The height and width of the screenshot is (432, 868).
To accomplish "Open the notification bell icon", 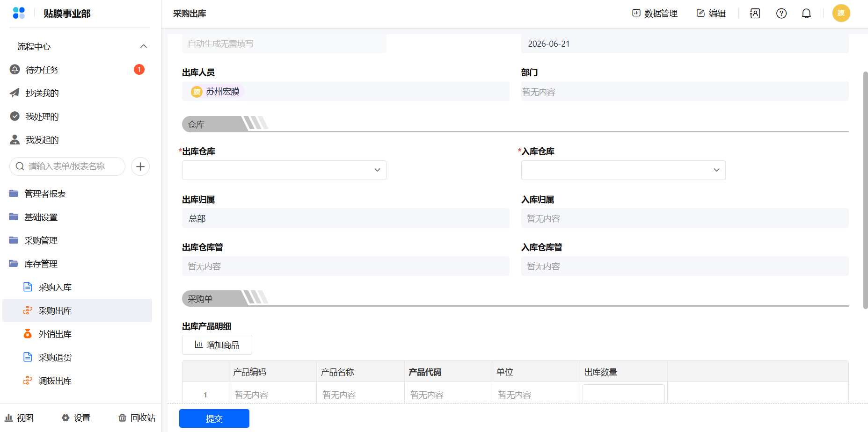I will click(806, 14).
